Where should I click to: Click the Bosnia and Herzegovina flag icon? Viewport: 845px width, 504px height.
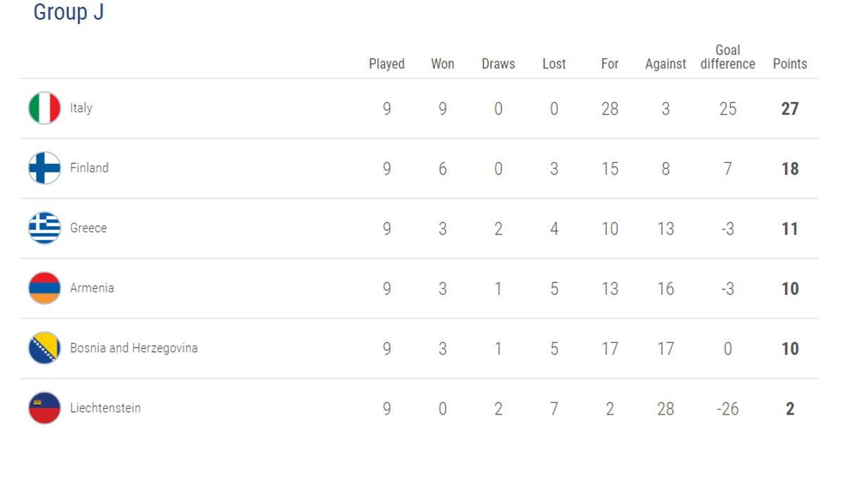[x=44, y=348]
